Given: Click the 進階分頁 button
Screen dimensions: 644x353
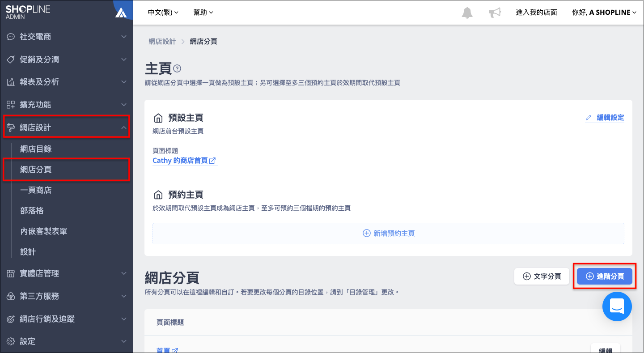Looking at the screenshot, I should (x=605, y=276).
